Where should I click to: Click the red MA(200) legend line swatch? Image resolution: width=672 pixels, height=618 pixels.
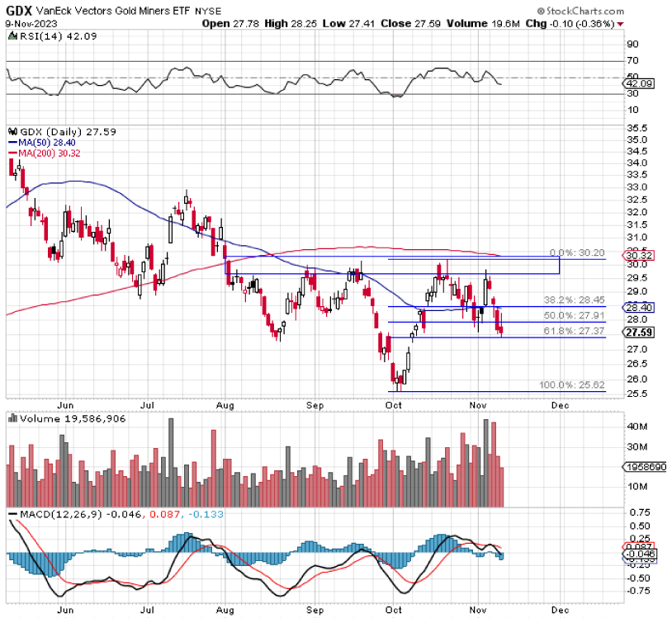coord(12,153)
